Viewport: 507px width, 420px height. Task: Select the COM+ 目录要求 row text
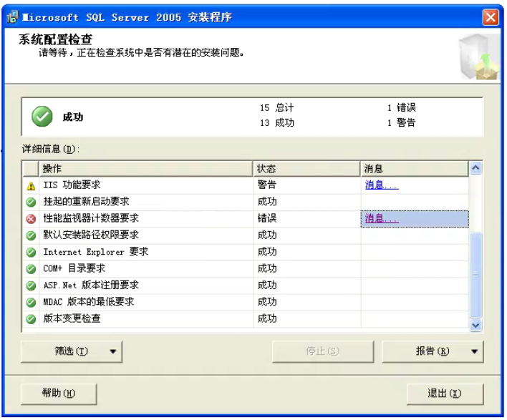pyautogui.click(x=74, y=269)
